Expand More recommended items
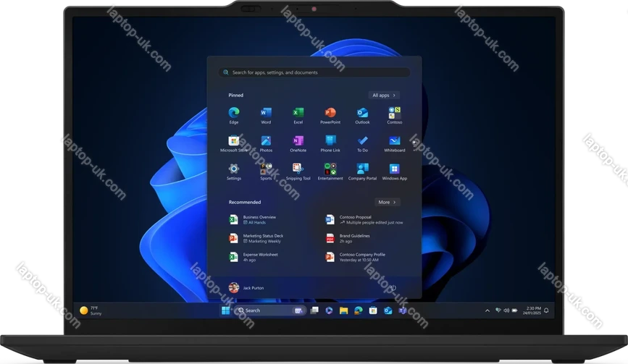This screenshot has width=628, height=364. pos(387,202)
